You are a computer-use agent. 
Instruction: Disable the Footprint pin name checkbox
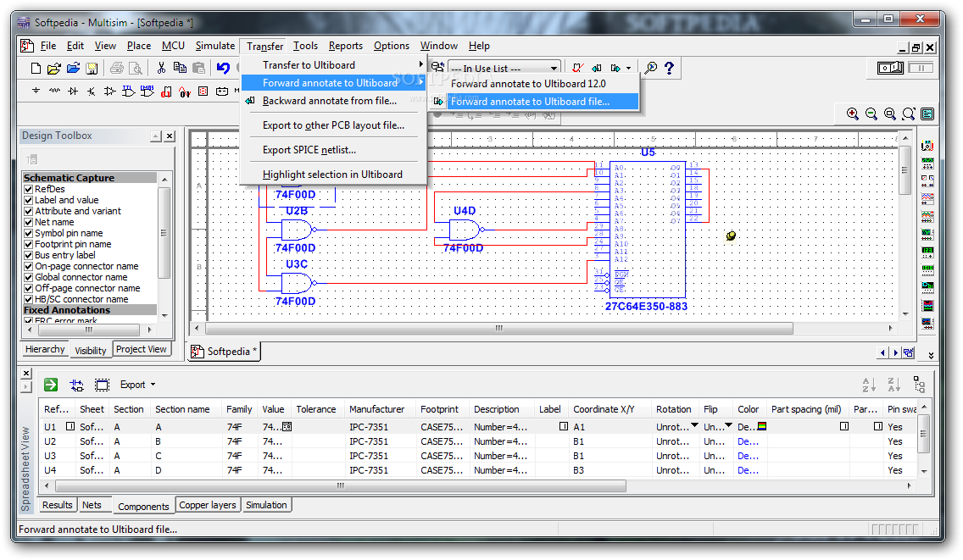click(28, 244)
